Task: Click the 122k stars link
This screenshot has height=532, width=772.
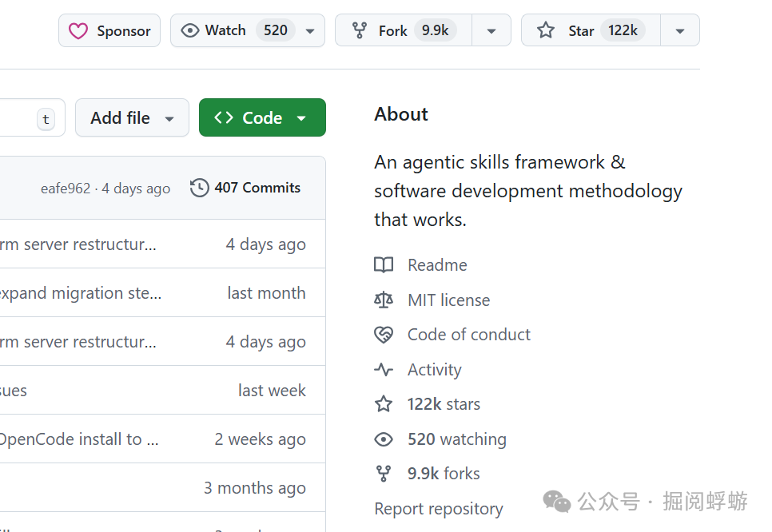Action: pyautogui.click(x=444, y=404)
